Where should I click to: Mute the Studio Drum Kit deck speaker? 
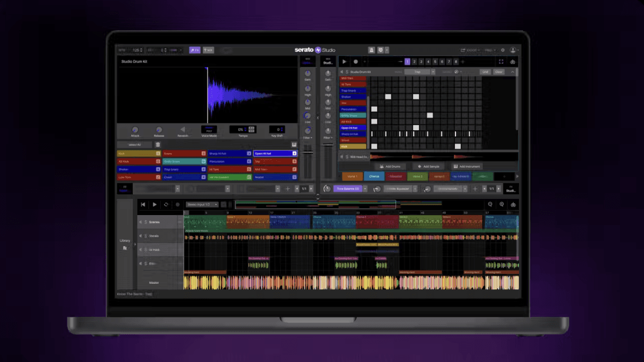coord(342,72)
